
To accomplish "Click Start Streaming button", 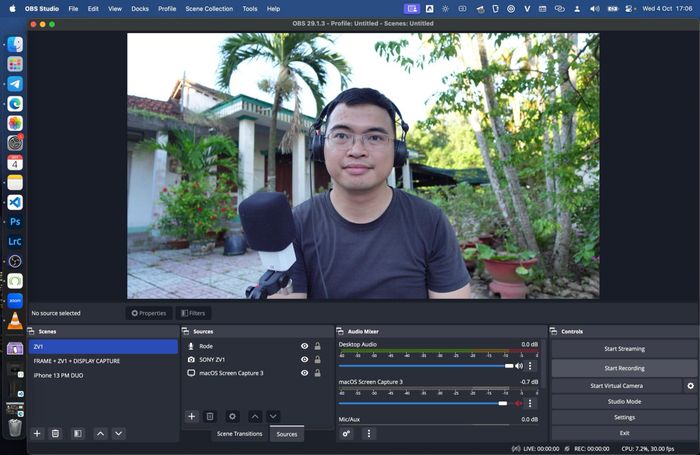I will [x=624, y=349].
